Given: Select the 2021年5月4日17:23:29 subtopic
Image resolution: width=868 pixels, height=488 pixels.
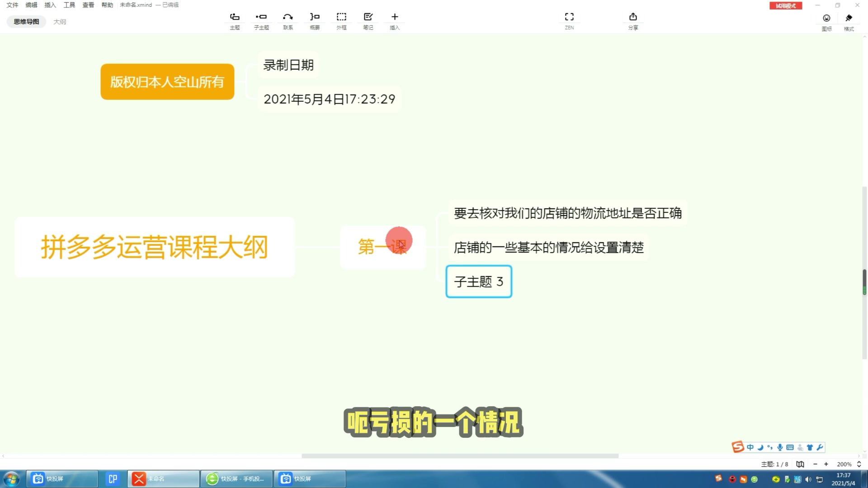Looking at the screenshot, I should tap(330, 99).
